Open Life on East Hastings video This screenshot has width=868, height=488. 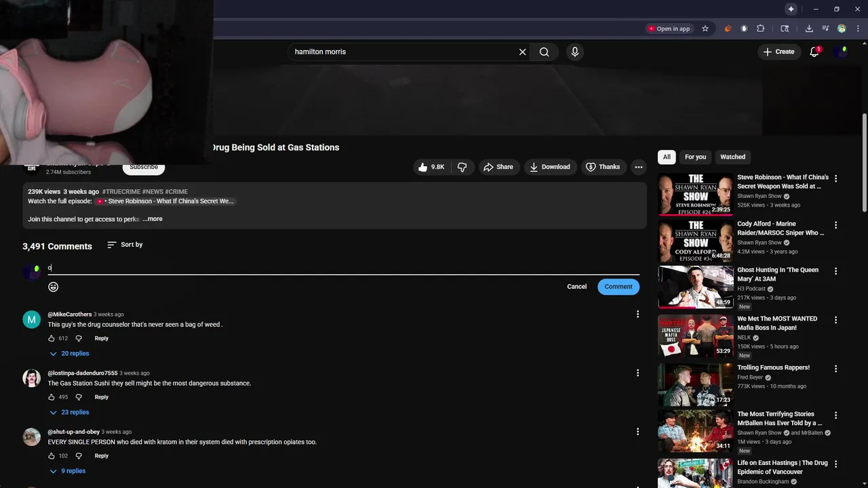pyautogui.click(x=783, y=468)
